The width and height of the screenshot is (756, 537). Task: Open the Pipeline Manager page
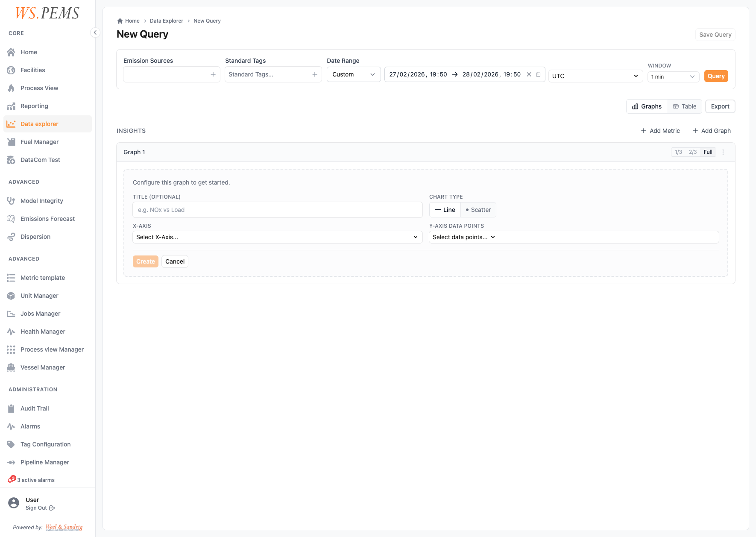pos(47,462)
